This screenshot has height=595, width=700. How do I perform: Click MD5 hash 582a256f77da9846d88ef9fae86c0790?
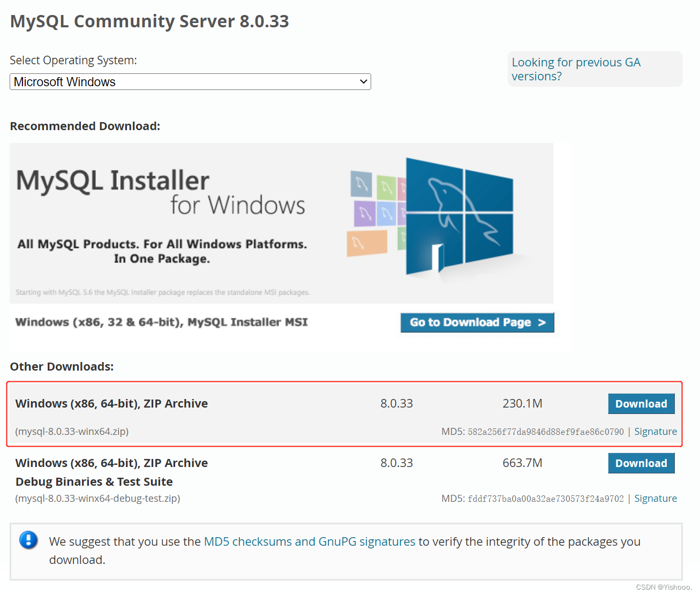546,432
